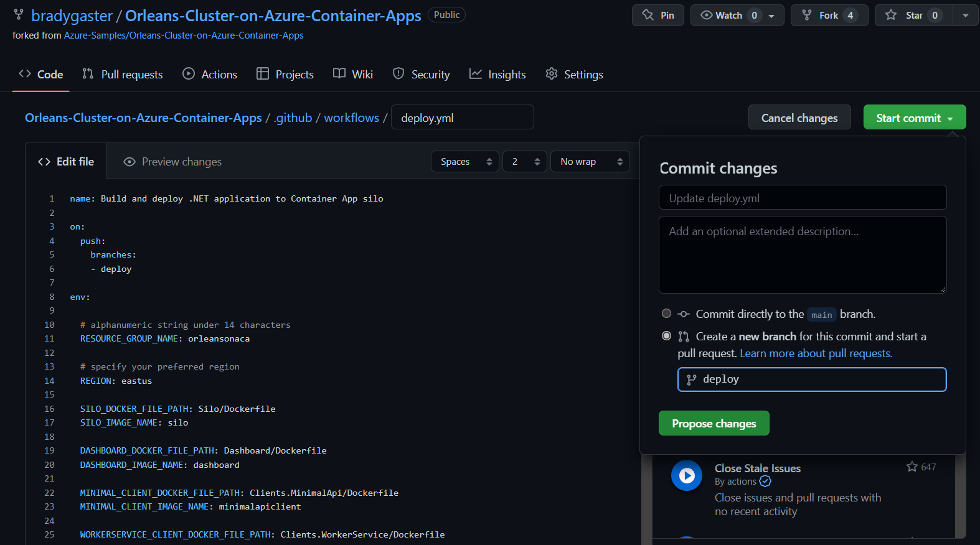
Task: Click the branch icon in the name field
Action: pyautogui.click(x=691, y=380)
